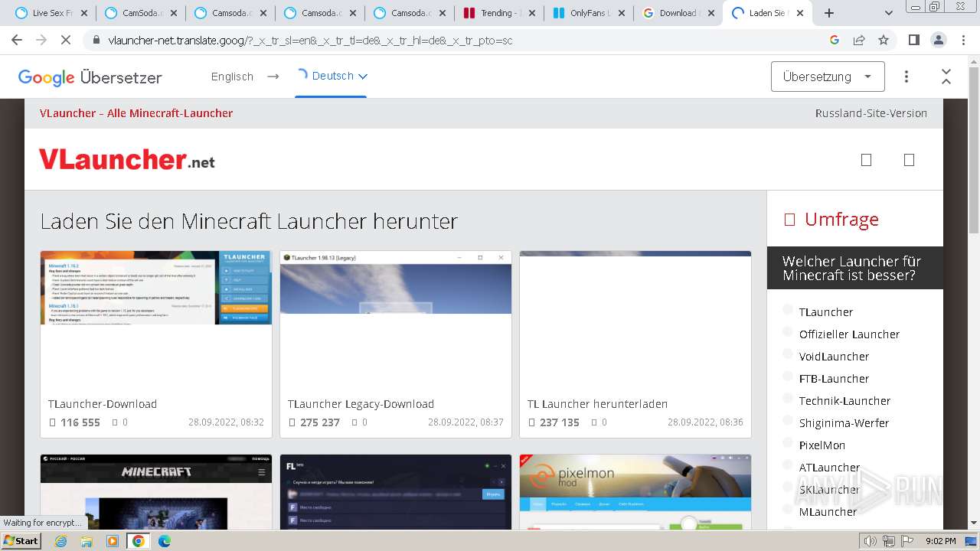
Task: Open Google translate icon in address bar
Action: pyautogui.click(x=835, y=40)
